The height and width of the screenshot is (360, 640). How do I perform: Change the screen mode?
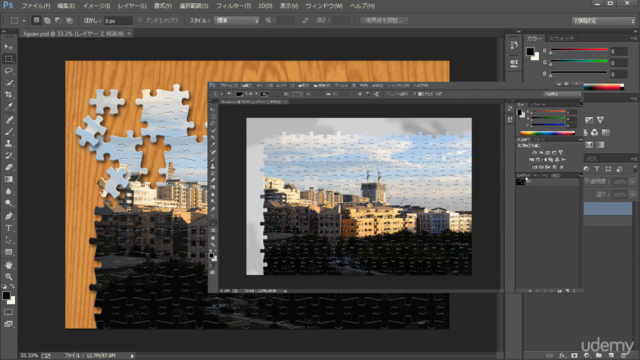click(9, 324)
